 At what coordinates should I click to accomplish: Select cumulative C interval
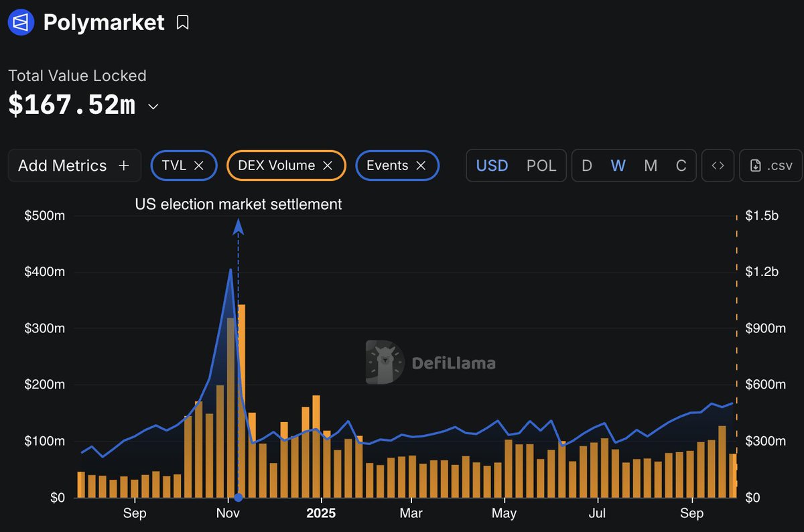681,165
